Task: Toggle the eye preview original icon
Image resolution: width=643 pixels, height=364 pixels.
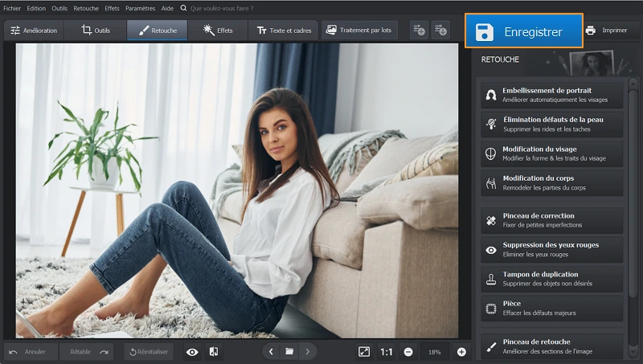Action: pos(192,352)
